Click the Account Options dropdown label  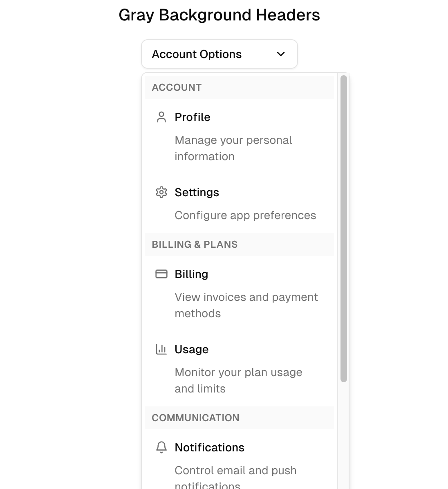(x=197, y=54)
